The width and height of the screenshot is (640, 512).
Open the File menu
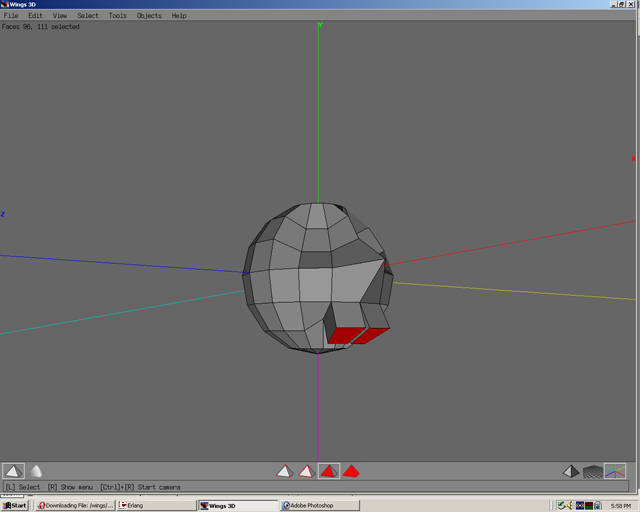pyautogui.click(x=11, y=16)
